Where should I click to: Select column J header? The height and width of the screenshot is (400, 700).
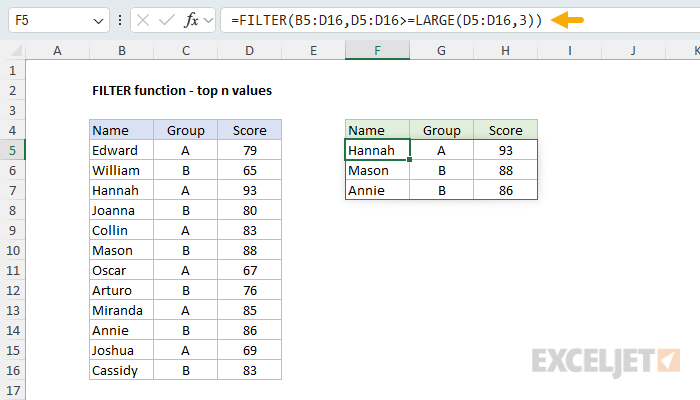tap(633, 50)
